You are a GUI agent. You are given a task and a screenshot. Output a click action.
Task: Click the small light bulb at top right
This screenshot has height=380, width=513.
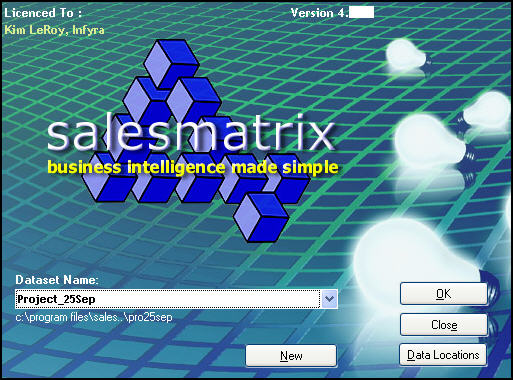click(407, 55)
